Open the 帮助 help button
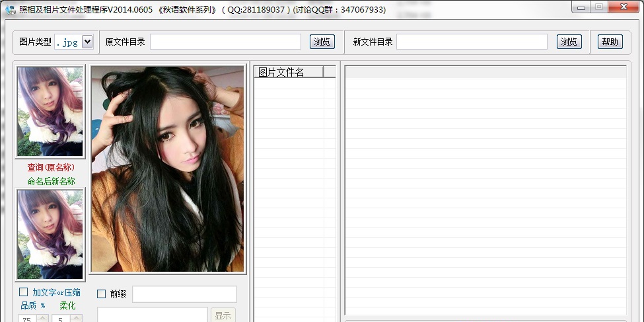Image resolution: width=644 pixels, height=322 pixels. (610, 42)
